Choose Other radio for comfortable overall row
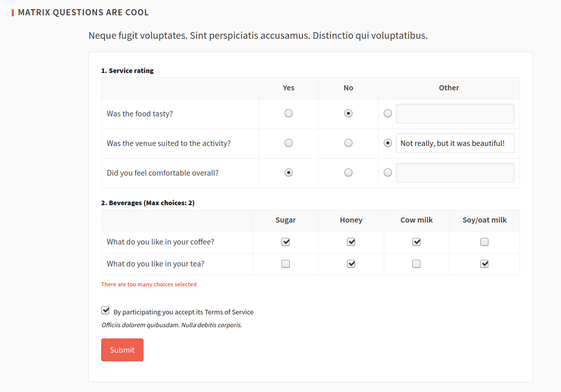The image size is (561, 392). (388, 173)
